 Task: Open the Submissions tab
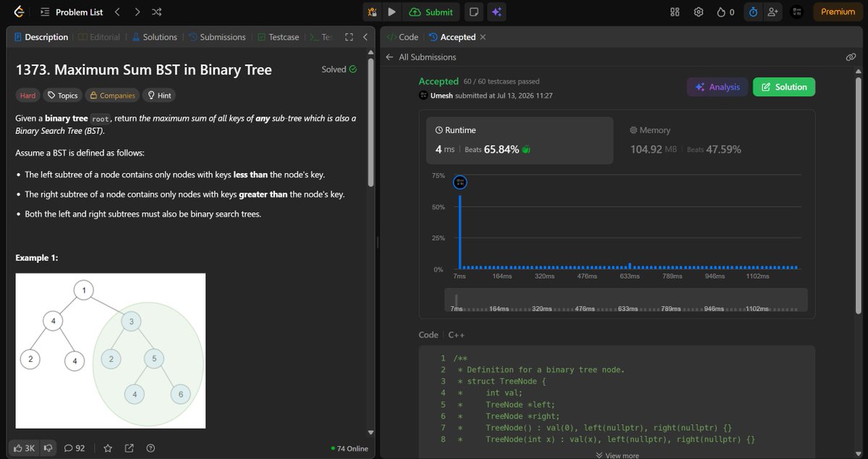pos(217,37)
